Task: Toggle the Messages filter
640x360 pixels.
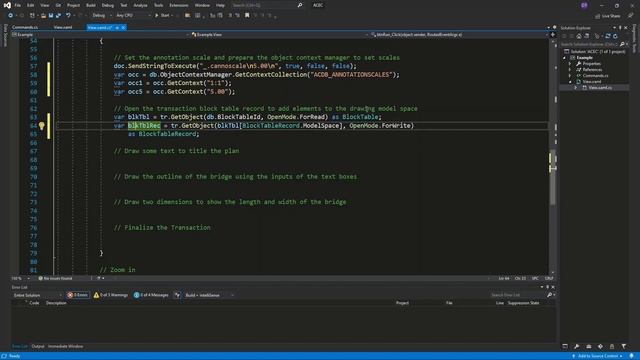Action: pyautogui.click(x=151, y=295)
